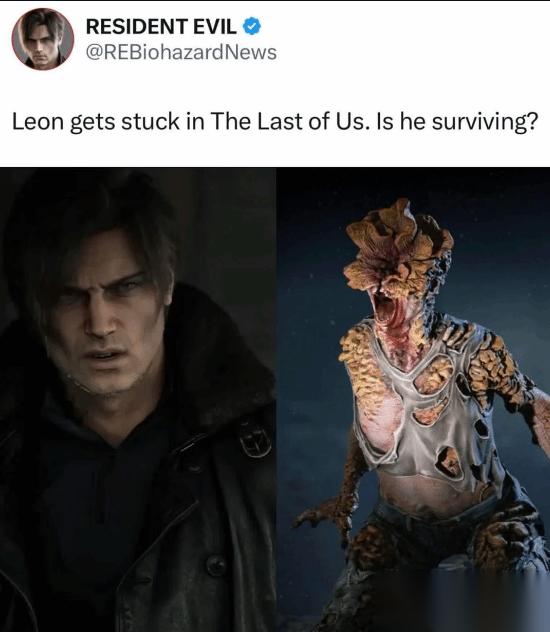
Task: Click the word "Leon" in the tweet
Action: 38,121
